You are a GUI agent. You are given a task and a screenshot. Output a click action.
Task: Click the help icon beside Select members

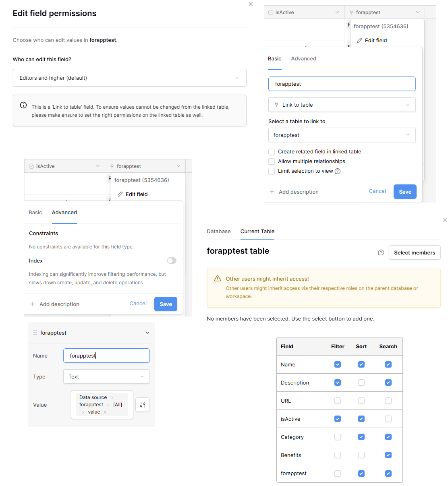tap(381, 252)
